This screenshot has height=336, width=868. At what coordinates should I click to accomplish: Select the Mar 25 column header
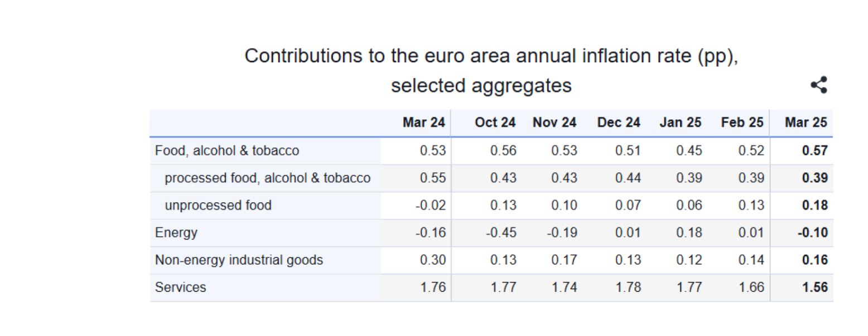click(x=806, y=123)
